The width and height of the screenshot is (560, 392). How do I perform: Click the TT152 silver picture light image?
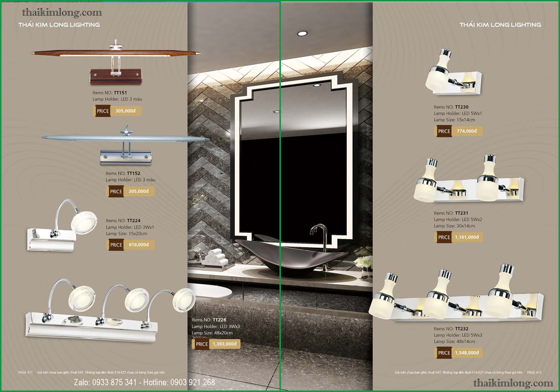[x=126, y=148]
